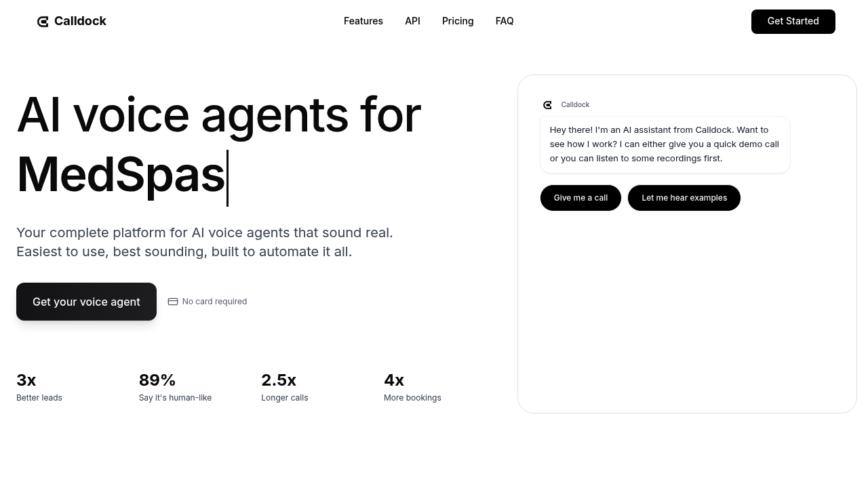
Task: Open the Pricing section
Action: point(458,21)
